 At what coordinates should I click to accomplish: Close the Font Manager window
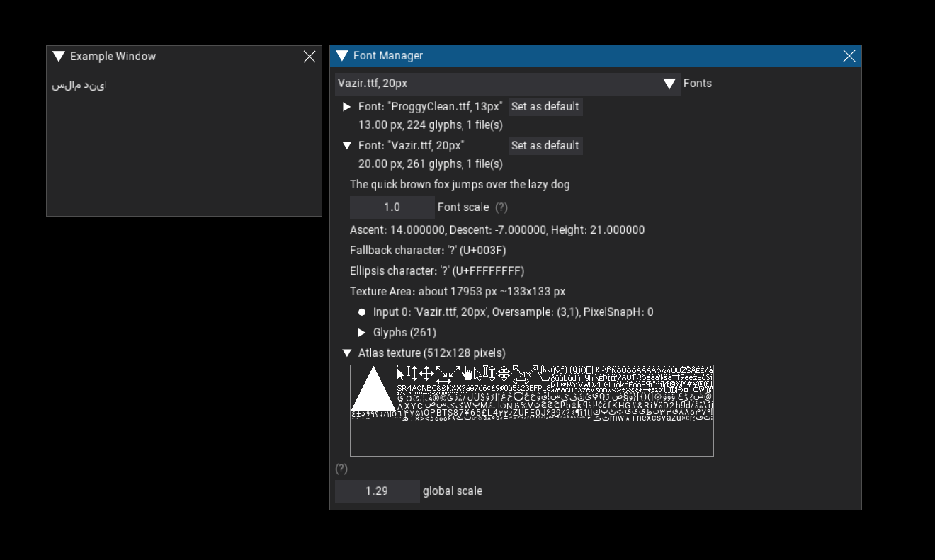pyautogui.click(x=849, y=56)
